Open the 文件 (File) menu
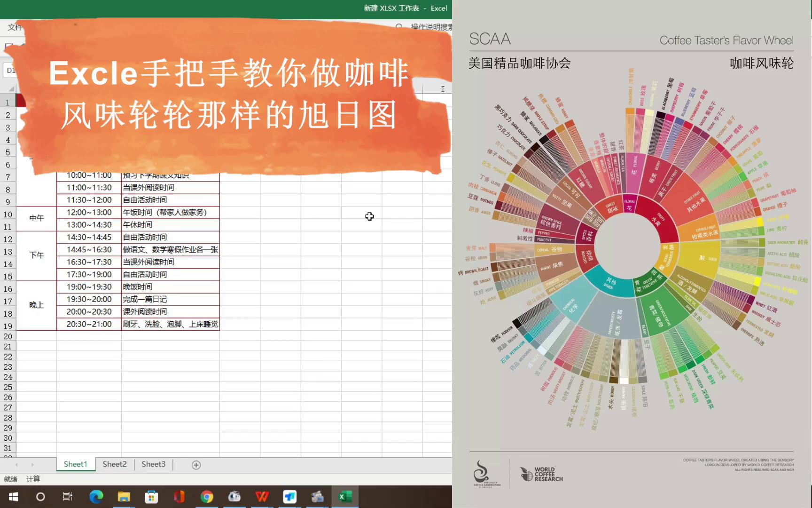 point(15,27)
